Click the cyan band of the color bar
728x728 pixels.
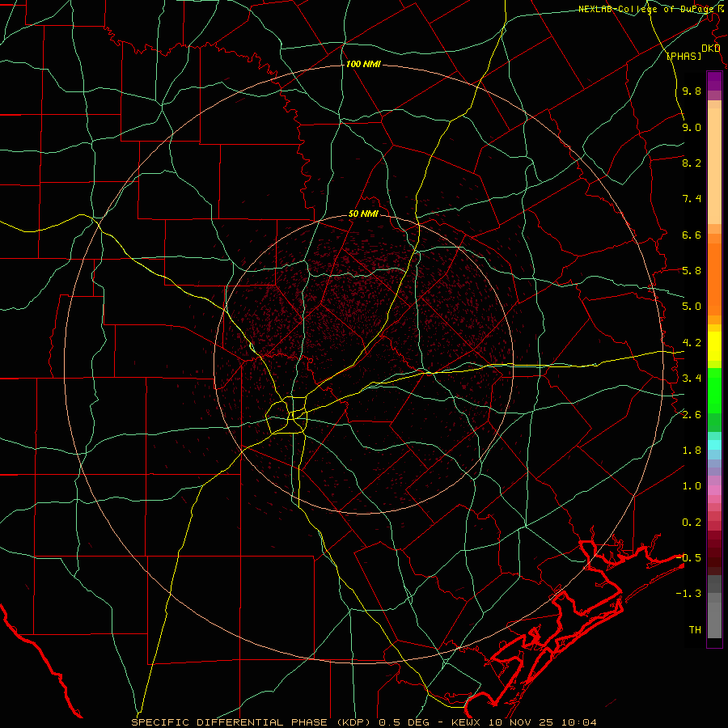coord(714,445)
